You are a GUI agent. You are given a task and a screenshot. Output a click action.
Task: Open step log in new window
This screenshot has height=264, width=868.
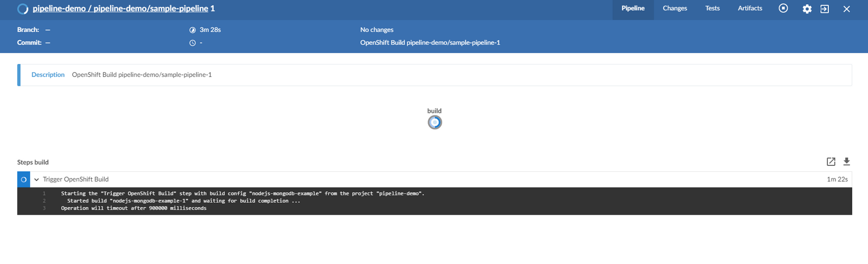(831, 162)
